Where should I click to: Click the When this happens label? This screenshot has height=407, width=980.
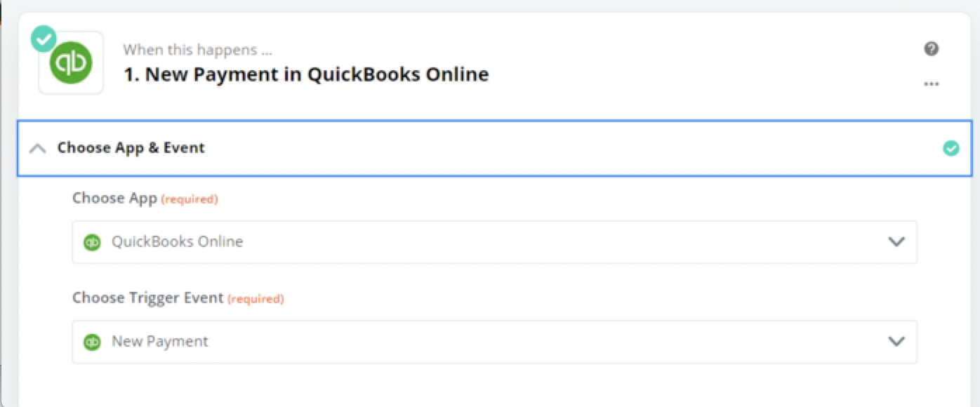[x=198, y=50]
